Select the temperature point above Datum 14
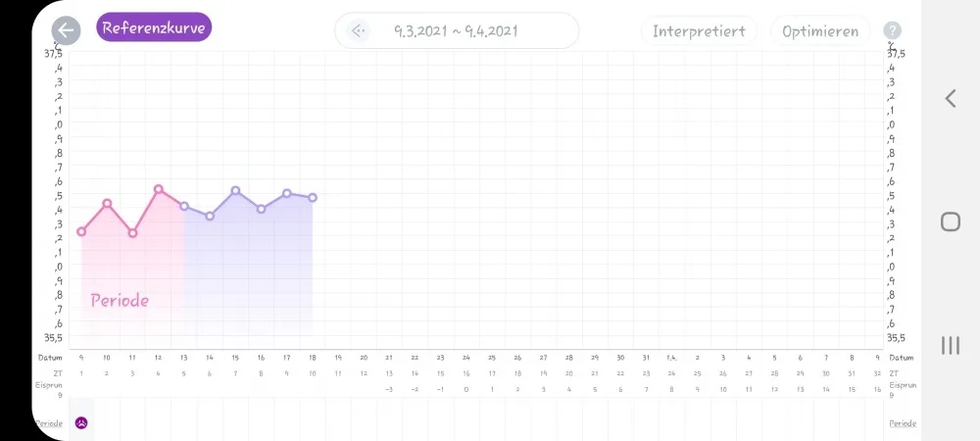This screenshot has height=441, width=980. (210, 217)
